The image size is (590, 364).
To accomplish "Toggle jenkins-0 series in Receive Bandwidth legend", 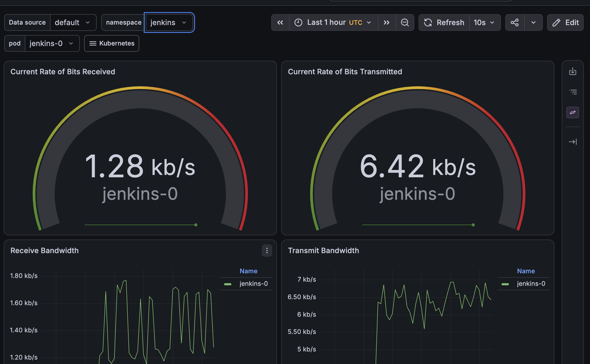I will click(253, 284).
